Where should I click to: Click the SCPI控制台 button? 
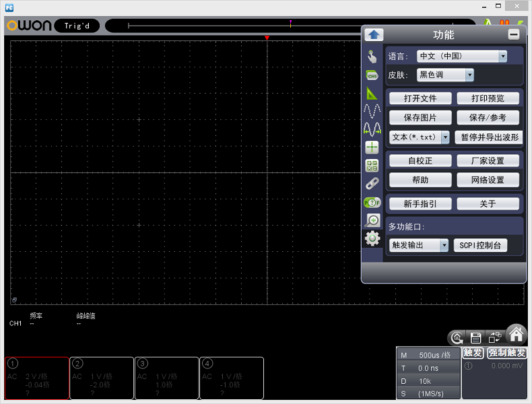pyautogui.click(x=479, y=246)
